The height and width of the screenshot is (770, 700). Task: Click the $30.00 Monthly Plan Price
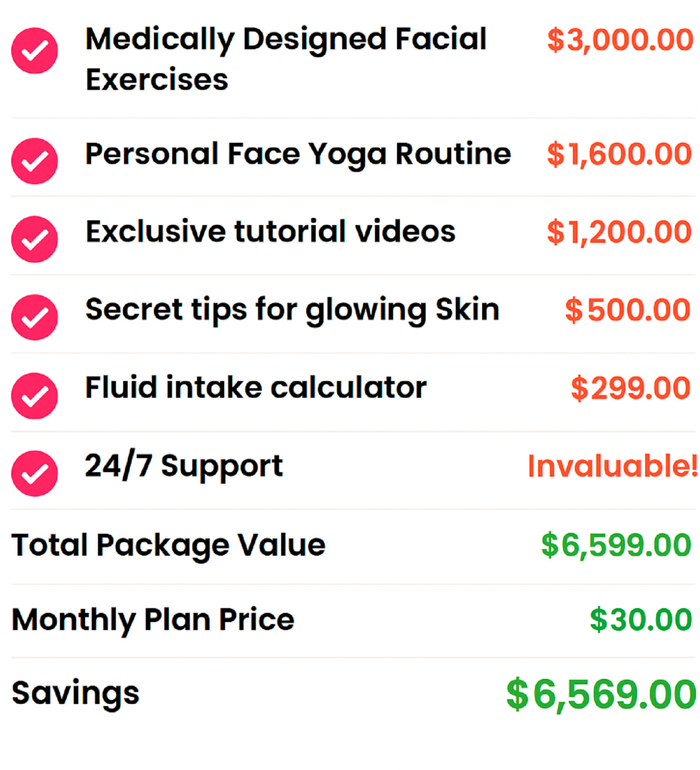pos(641,620)
